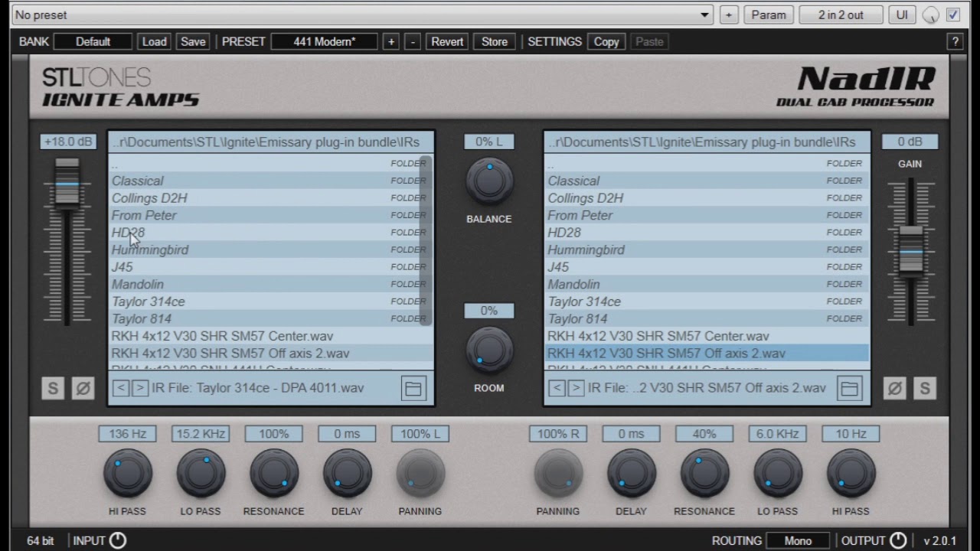Open the Hummingbird folder in left IR list

pyautogui.click(x=264, y=249)
